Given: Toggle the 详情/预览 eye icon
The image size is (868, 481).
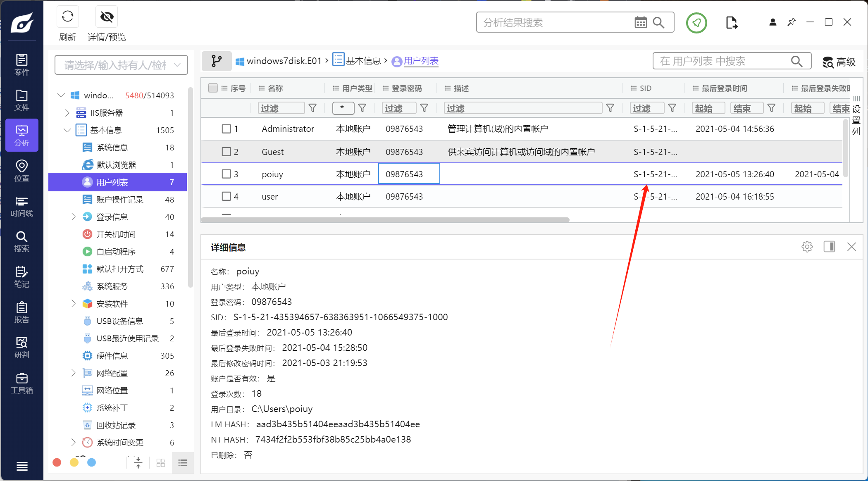Looking at the screenshot, I should (107, 17).
